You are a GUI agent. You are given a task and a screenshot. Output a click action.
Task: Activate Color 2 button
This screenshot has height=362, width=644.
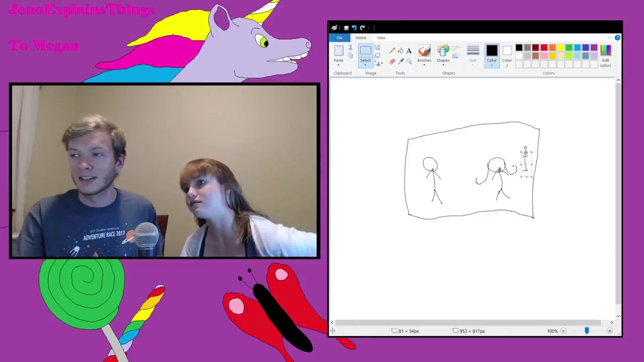(x=507, y=56)
